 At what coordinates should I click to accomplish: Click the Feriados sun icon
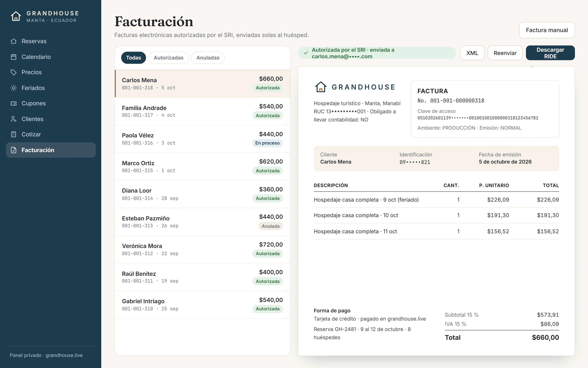(x=14, y=88)
